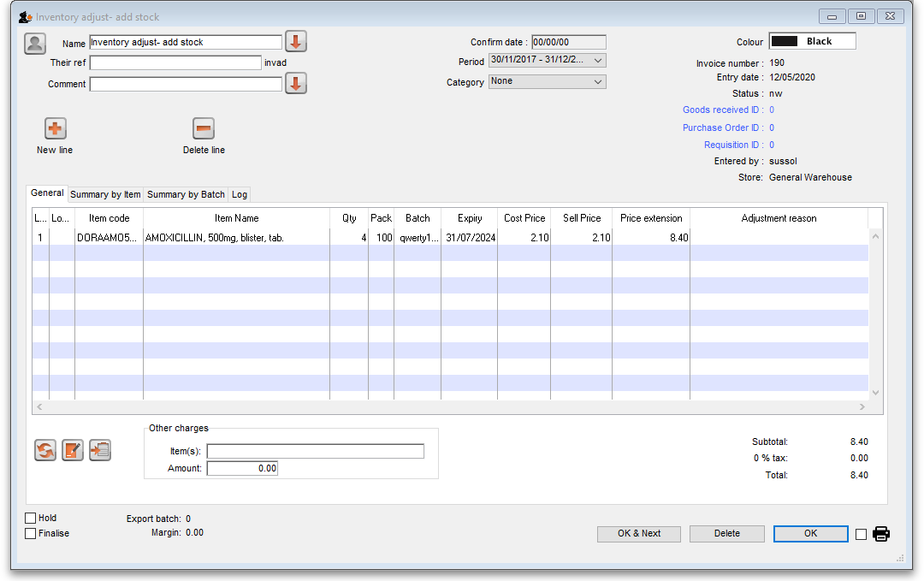
Task: Click the contact person icon beside Name
Action: (35, 44)
